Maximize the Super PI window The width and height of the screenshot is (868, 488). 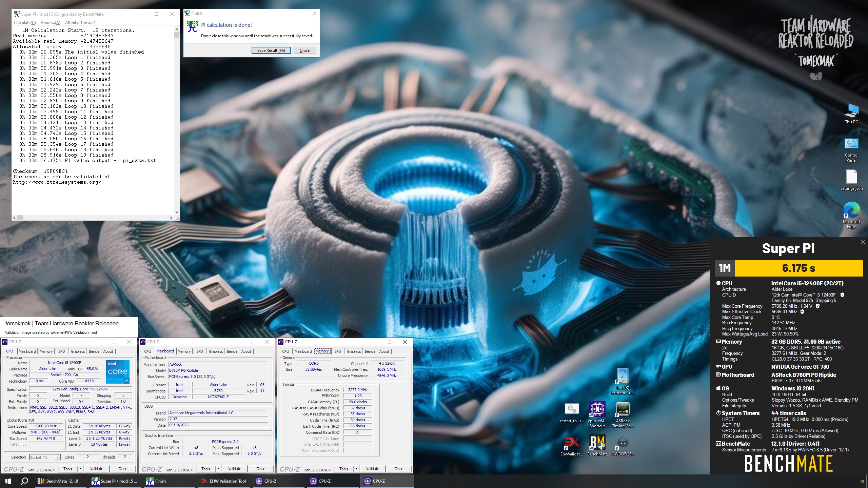coord(156,14)
